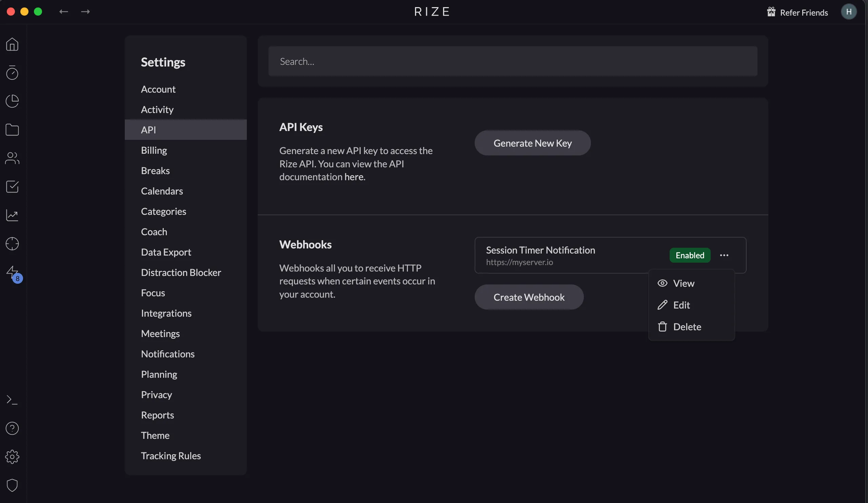Click the trends line-chart icon
The width and height of the screenshot is (868, 503).
pos(12,215)
